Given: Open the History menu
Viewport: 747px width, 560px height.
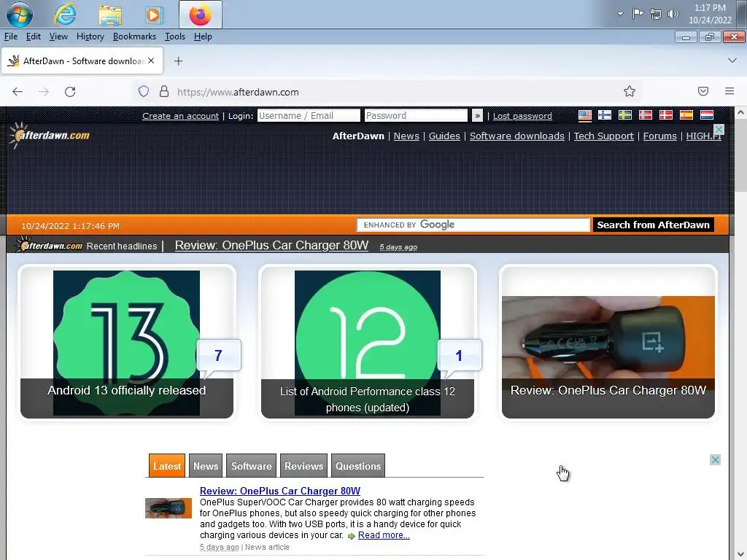Looking at the screenshot, I should point(90,36).
